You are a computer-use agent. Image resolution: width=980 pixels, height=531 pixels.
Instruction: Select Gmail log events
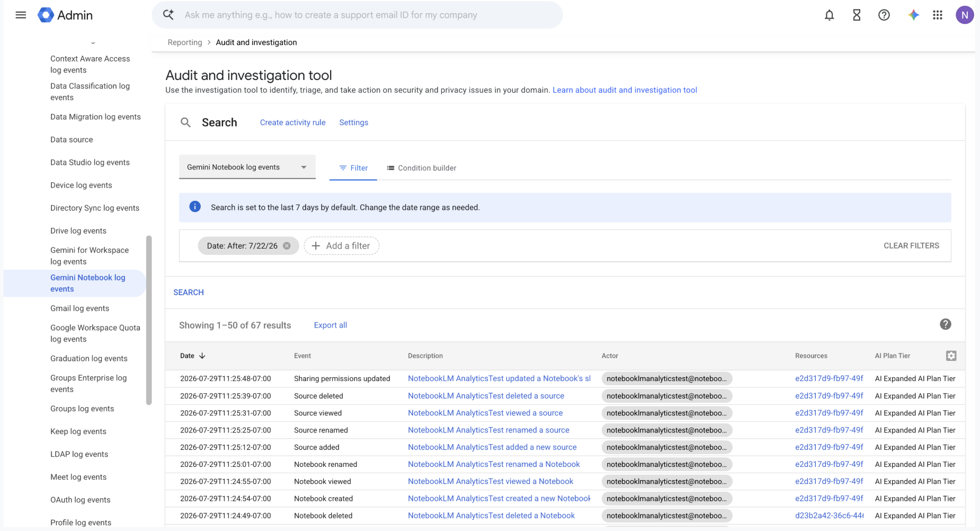point(79,308)
